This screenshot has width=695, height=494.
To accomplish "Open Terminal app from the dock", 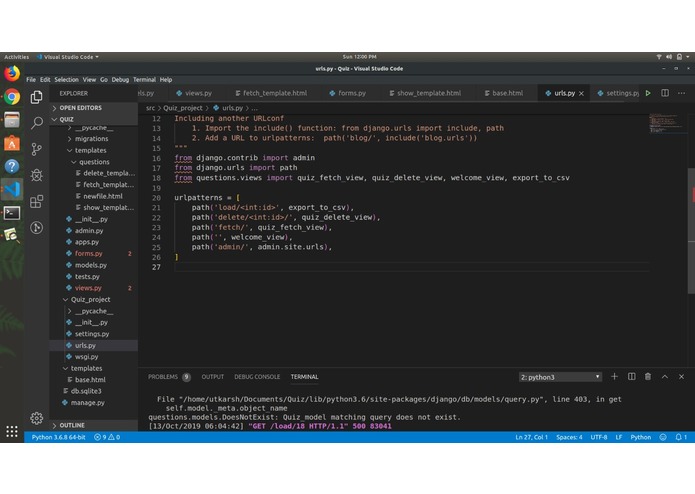I will [x=12, y=213].
